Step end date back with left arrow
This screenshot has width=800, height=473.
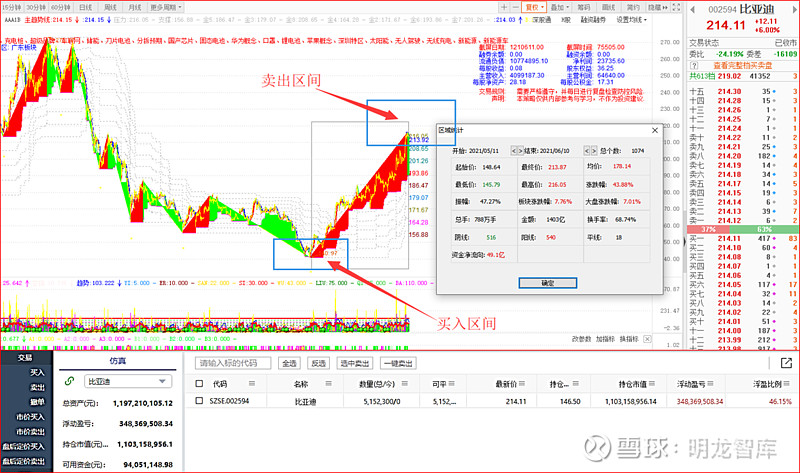click(x=587, y=151)
